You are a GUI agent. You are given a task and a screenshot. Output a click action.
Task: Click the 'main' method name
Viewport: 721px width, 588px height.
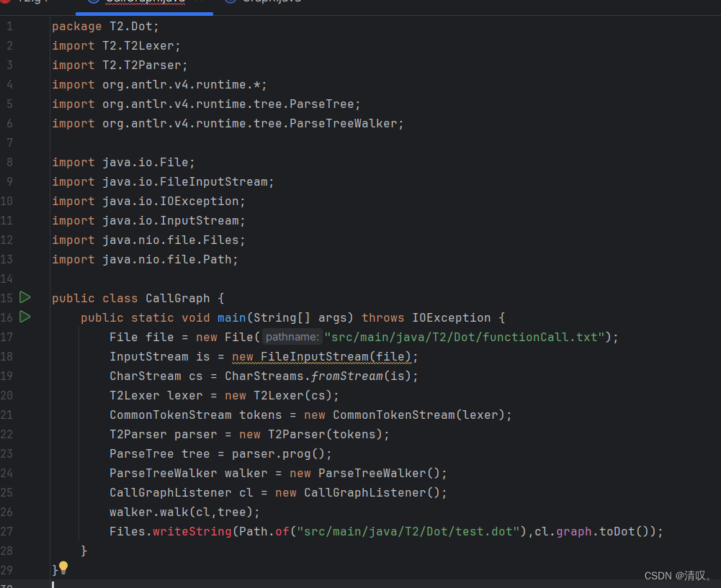pyautogui.click(x=232, y=318)
